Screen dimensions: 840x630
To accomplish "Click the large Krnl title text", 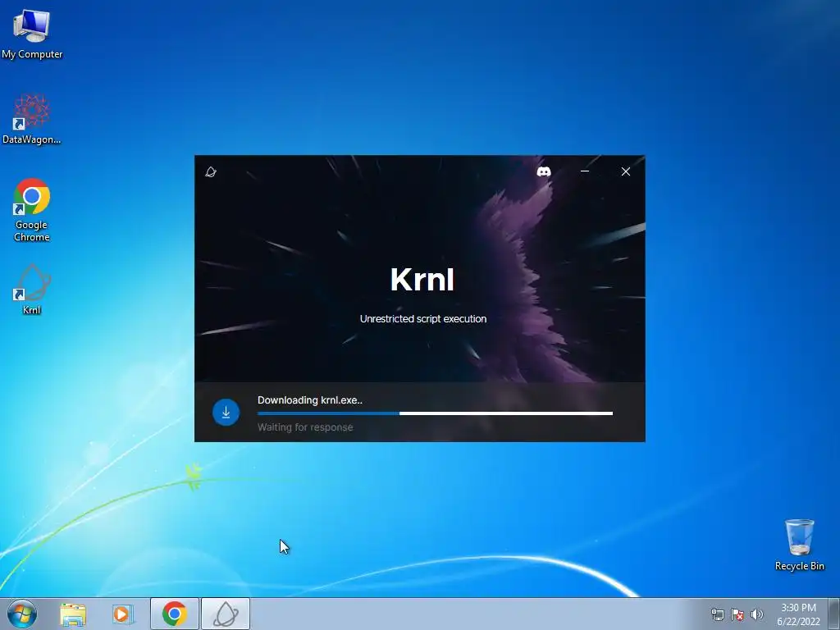I will click(422, 279).
